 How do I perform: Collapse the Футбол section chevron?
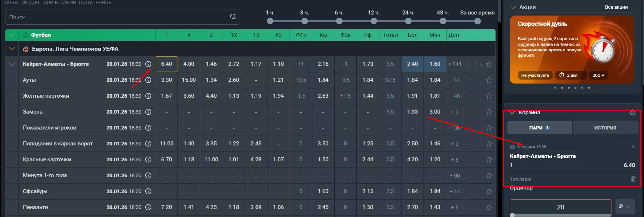[12, 35]
